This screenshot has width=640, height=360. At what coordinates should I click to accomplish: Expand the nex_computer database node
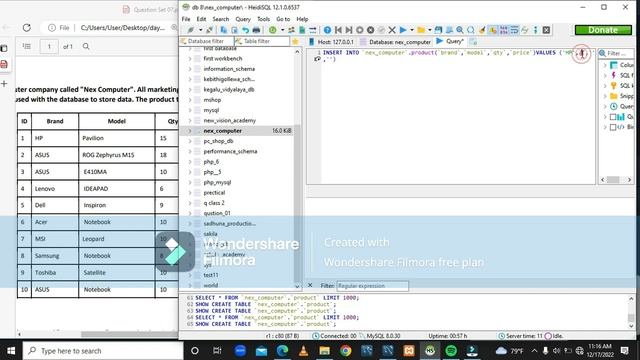[190, 131]
